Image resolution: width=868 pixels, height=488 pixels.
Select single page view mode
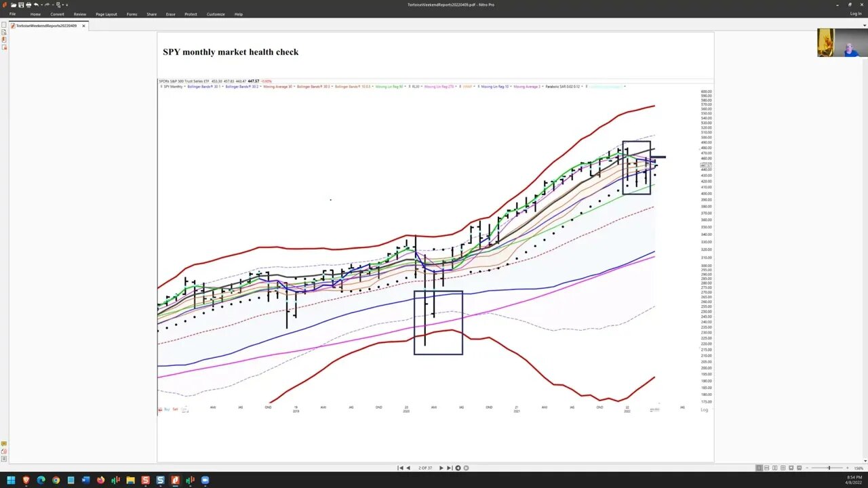click(x=759, y=468)
